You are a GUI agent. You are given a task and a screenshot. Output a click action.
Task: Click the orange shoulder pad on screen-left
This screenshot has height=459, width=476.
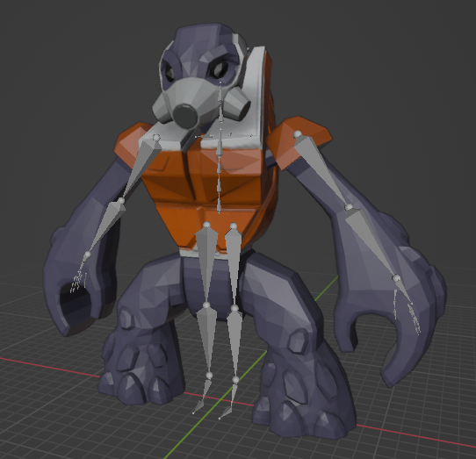tap(131, 142)
